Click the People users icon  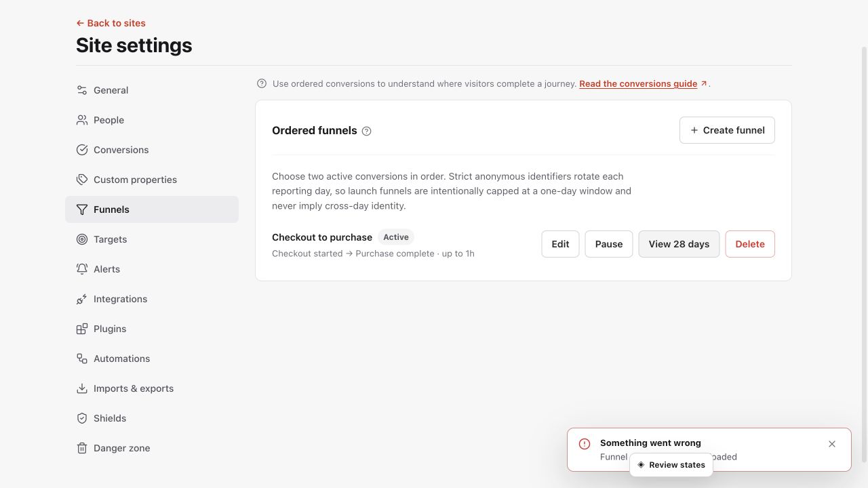click(x=82, y=120)
